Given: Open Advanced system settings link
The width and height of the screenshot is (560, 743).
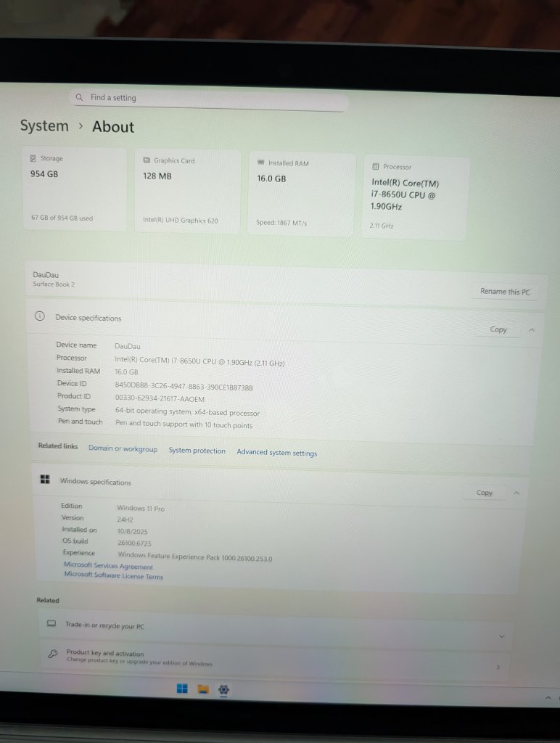Looking at the screenshot, I should [x=276, y=453].
